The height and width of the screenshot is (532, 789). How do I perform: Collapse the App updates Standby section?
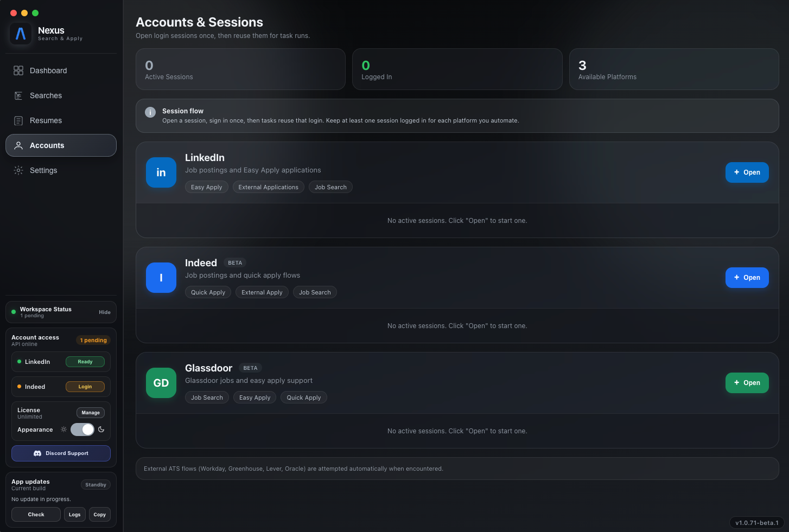pyautogui.click(x=96, y=484)
